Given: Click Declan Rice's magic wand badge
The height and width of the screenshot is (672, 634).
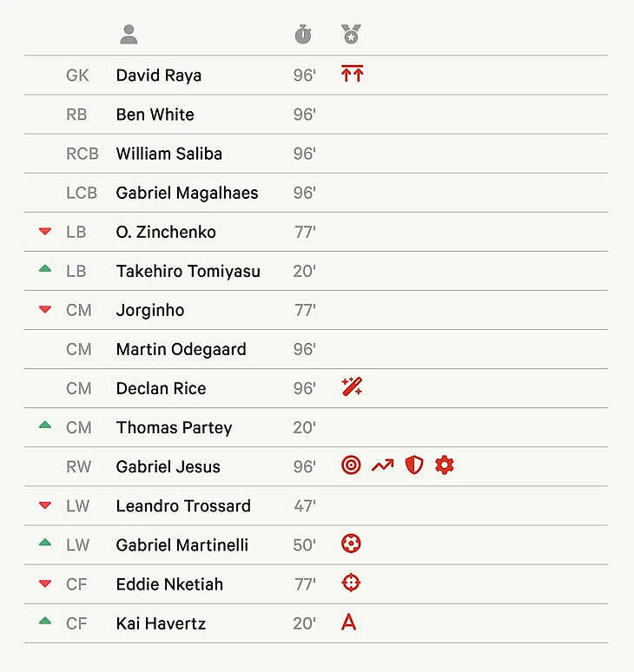Looking at the screenshot, I should [x=352, y=387].
